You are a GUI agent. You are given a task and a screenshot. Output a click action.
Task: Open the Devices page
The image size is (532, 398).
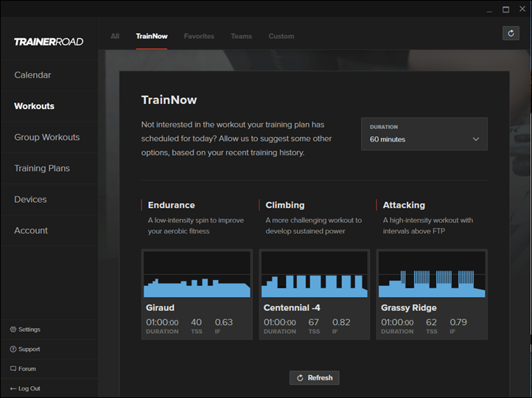click(x=49, y=199)
